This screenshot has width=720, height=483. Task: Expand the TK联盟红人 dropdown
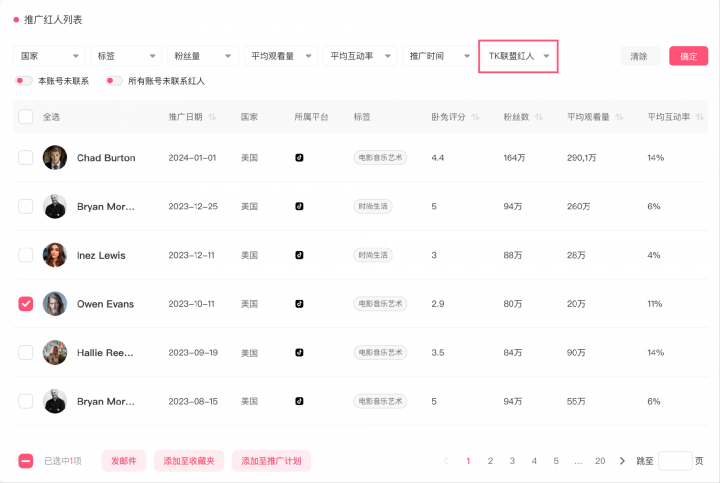[518, 56]
